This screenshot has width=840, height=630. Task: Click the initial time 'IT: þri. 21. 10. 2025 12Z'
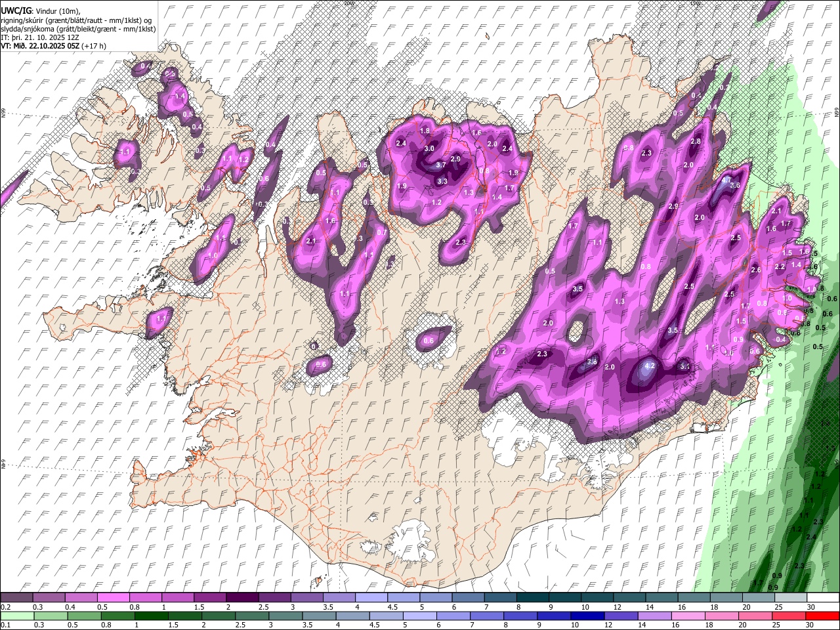tap(40, 37)
